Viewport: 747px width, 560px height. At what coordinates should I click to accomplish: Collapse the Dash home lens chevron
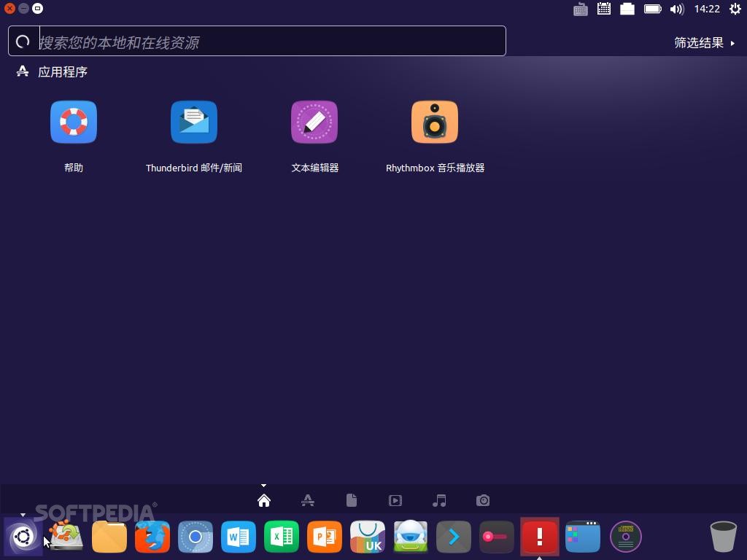263,485
